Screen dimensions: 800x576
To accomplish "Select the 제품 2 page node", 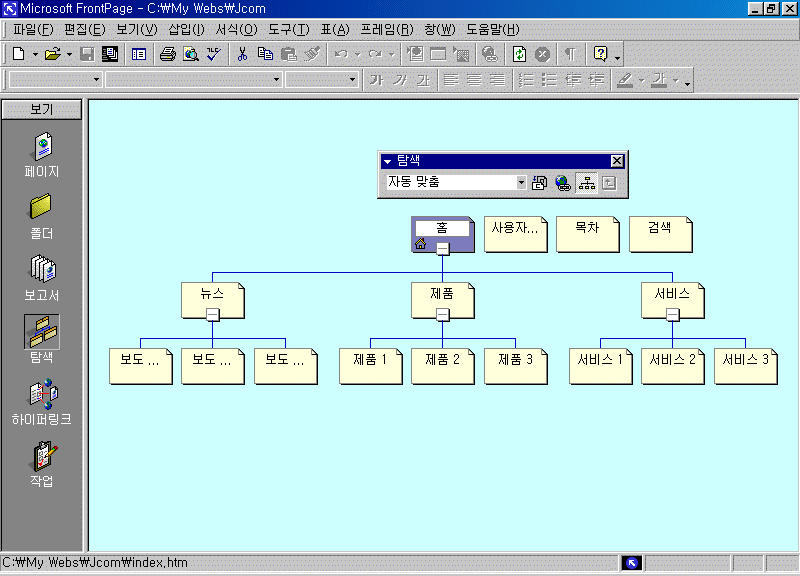I will (x=442, y=366).
